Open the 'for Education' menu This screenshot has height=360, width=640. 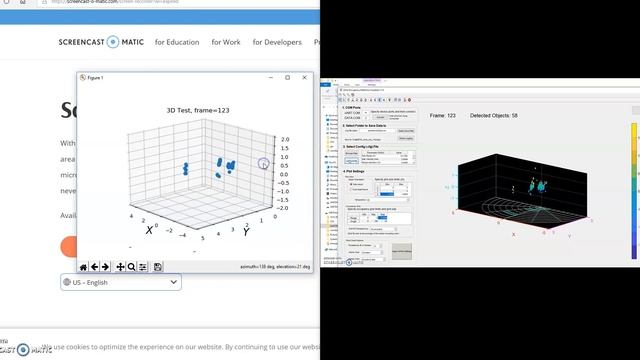coord(177,42)
